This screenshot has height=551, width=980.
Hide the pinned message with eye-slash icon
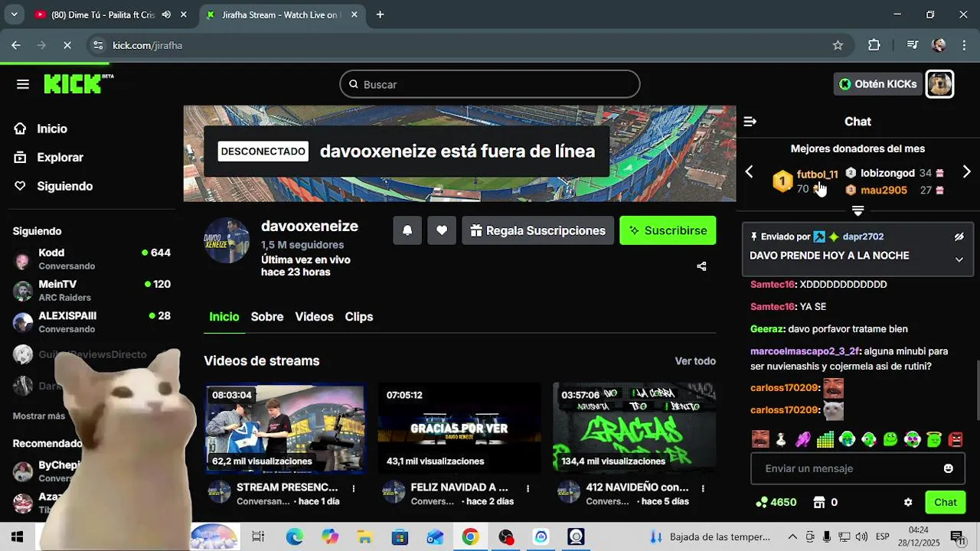coord(959,236)
